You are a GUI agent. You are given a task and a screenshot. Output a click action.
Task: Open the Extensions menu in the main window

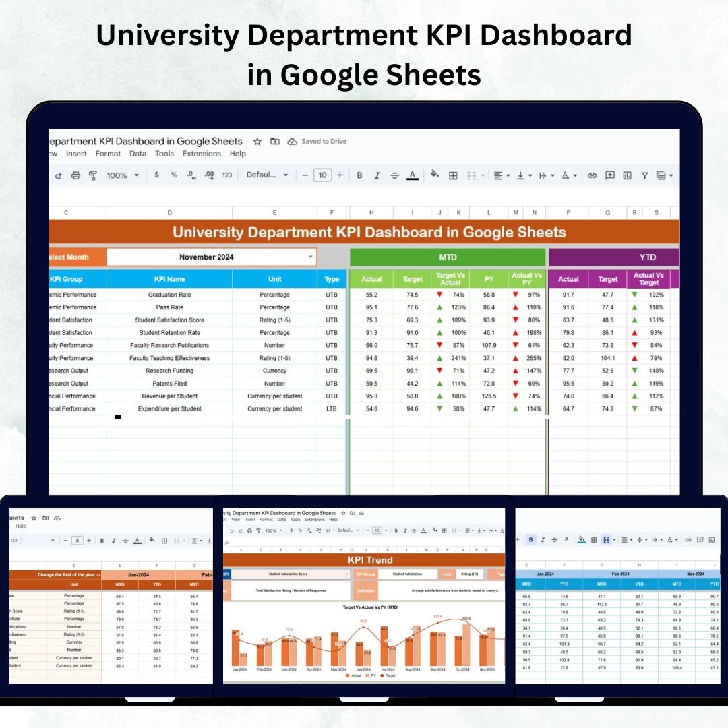[202, 154]
